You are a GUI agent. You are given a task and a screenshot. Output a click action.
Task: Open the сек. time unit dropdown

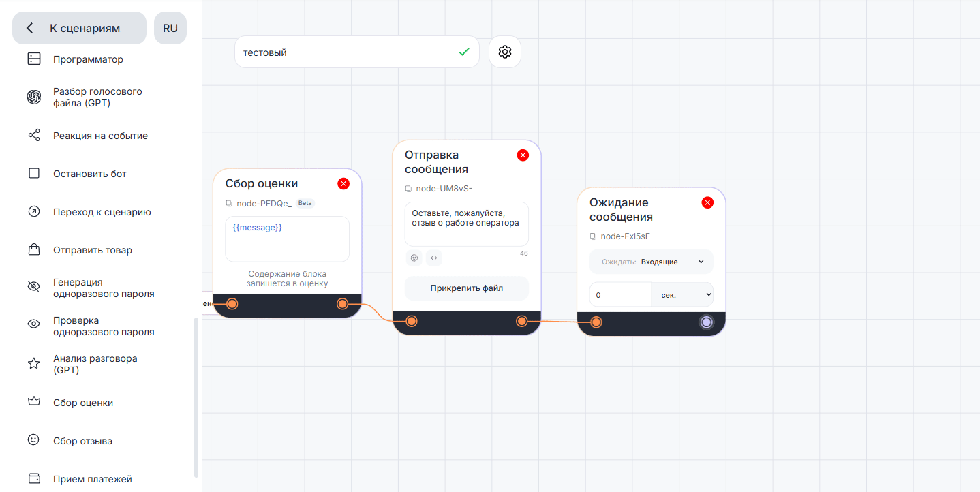(x=682, y=294)
